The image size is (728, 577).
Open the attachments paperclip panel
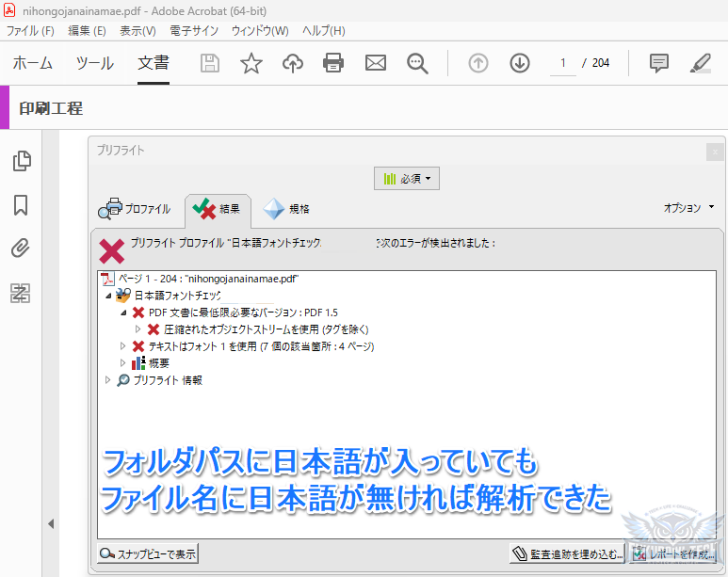(x=21, y=248)
